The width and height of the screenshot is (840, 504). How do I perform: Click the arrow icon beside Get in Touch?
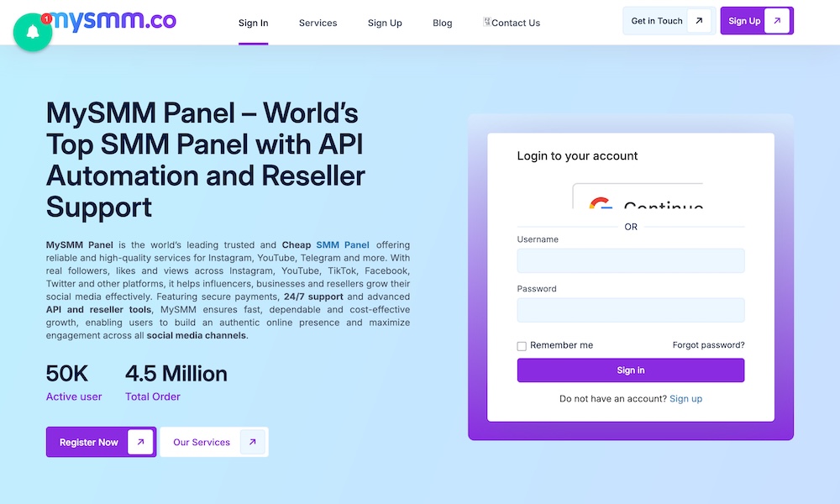[699, 21]
